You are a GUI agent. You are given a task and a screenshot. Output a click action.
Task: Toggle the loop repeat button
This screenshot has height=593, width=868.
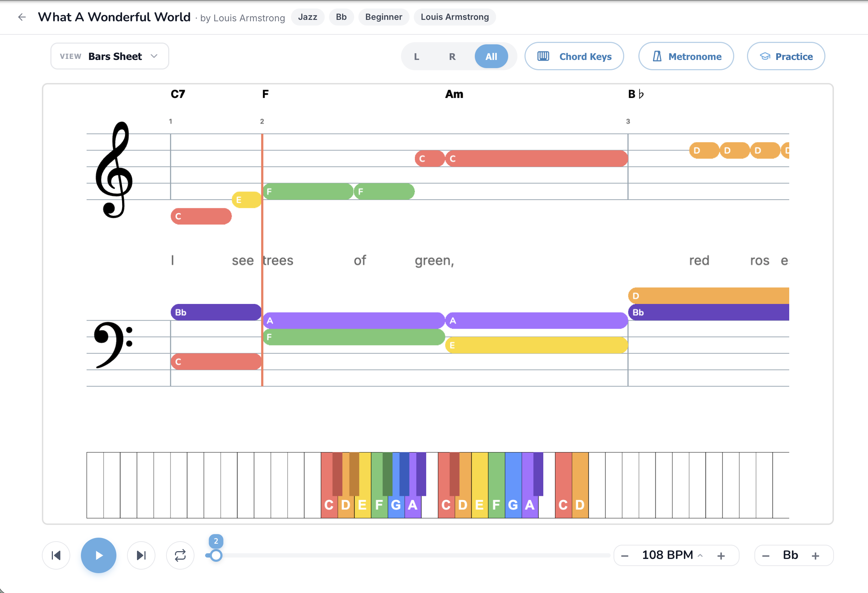coord(180,555)
